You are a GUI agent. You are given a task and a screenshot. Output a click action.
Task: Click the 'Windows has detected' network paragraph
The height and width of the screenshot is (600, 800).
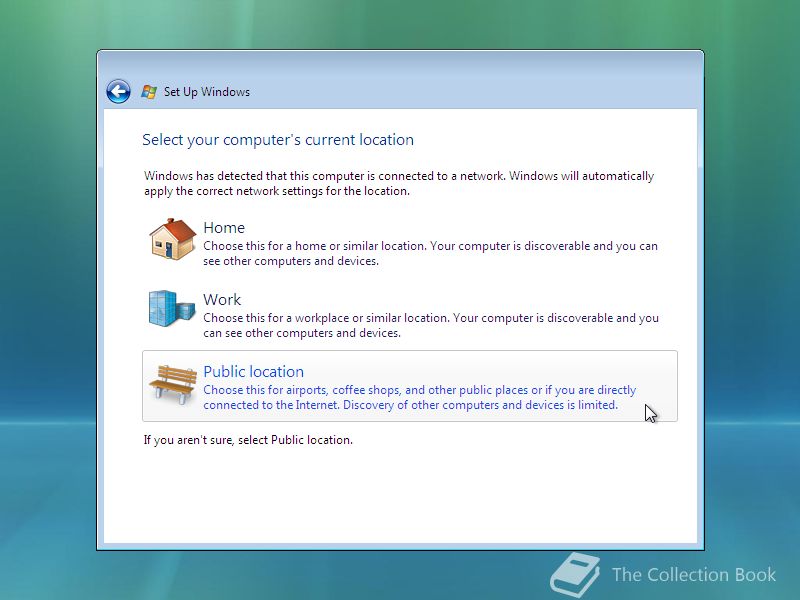[x=398, y=184]
